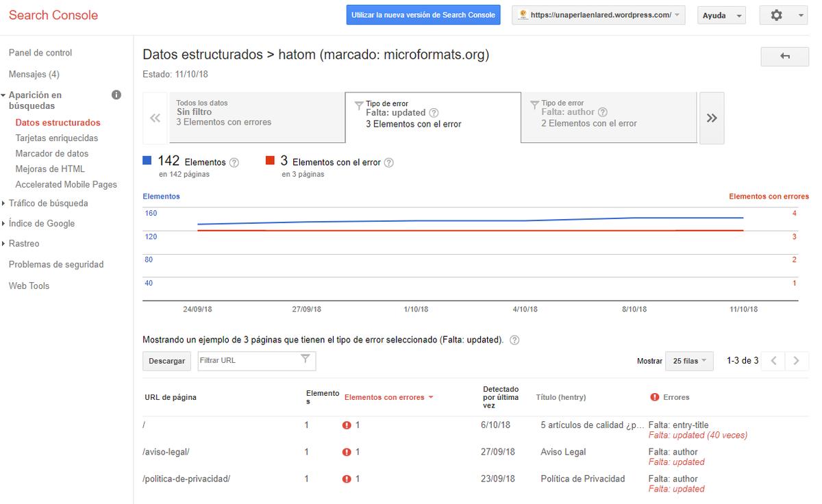Open the settings gear menu
Viewport: 822px width, 504px height.
pos(777,14)
